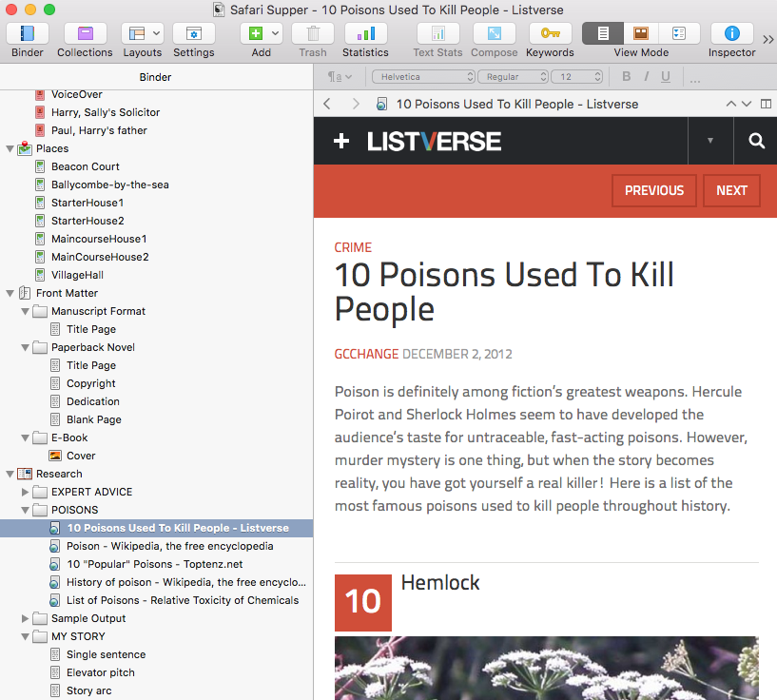Image resolution: width=777 pixels, height=700 pixels.
Task: Select the Dedication page in binder
Action: pos(93,401)
